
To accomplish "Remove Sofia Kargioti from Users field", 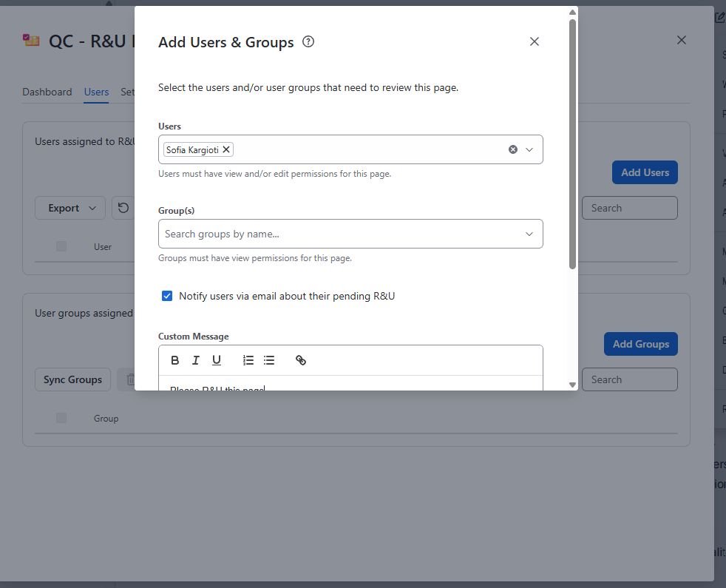I will [226, 149].
